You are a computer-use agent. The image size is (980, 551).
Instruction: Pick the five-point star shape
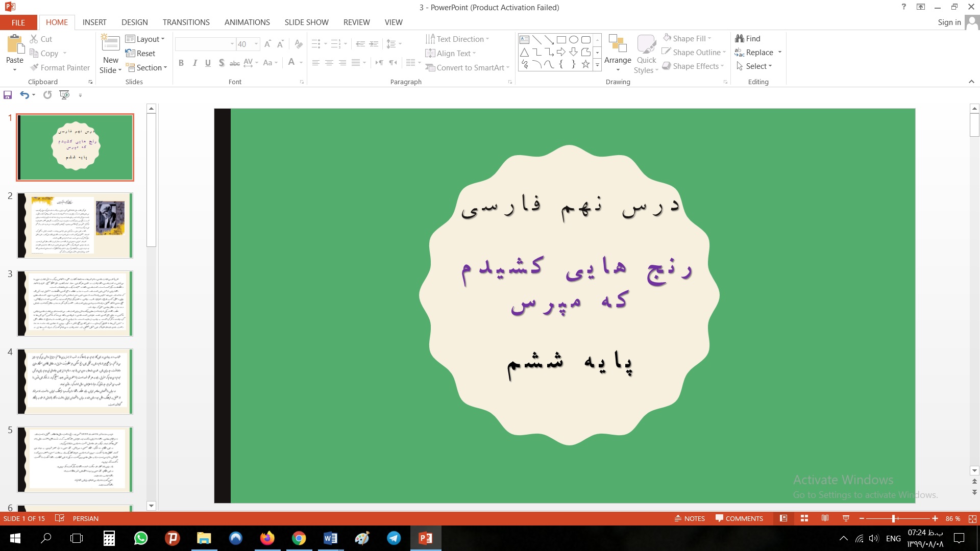585,64
